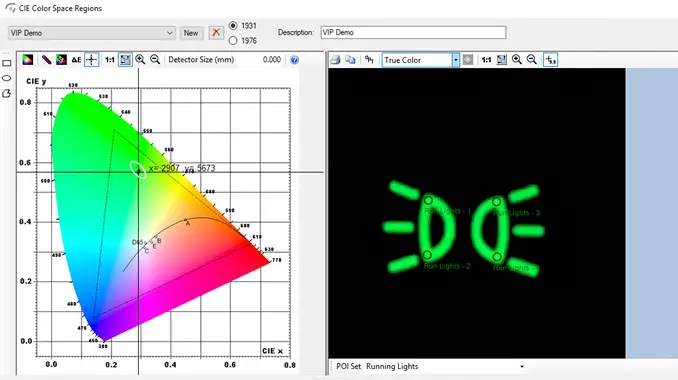
Task: Select the polygon region tool
Action: pyautogui.click(x=6, y=93)
